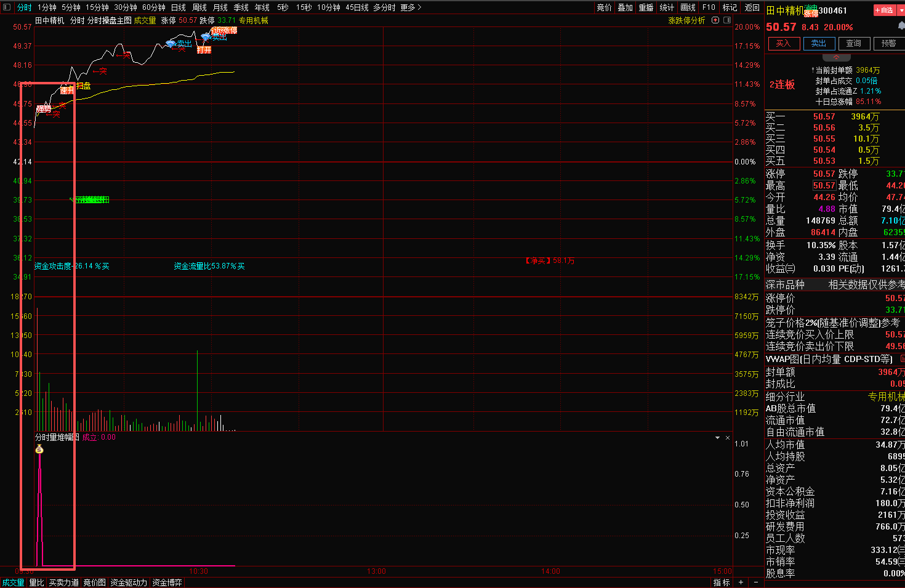Click the money bag marker in sub-chart
Screen dimensions: 905x588
tap(39, 449)
